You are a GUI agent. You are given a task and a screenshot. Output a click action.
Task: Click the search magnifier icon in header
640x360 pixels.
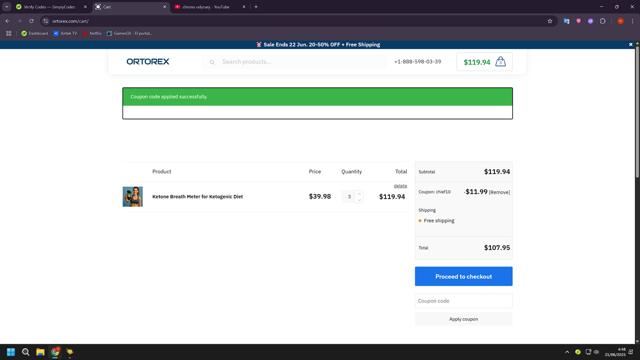click(212, 62)
